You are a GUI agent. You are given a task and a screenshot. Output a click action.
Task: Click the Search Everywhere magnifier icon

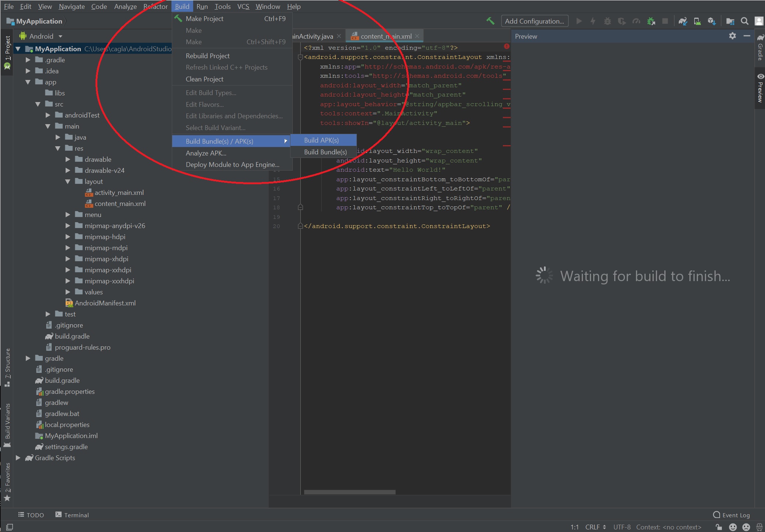[x=744, y=21]
